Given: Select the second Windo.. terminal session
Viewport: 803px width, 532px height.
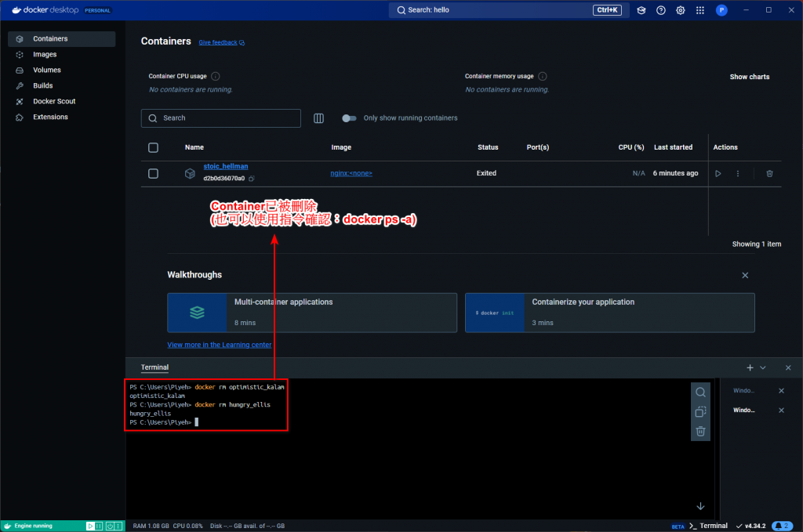Looking at the screenshot, I should [743, 411].
